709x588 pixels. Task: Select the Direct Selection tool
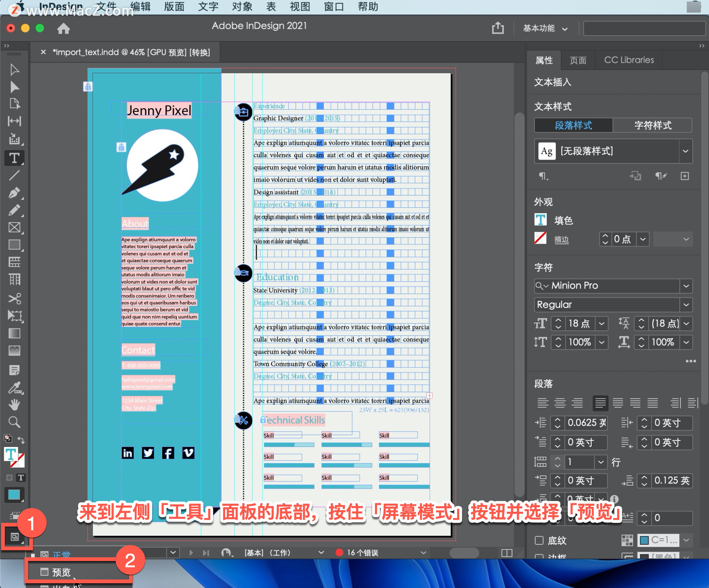(14, 87)
